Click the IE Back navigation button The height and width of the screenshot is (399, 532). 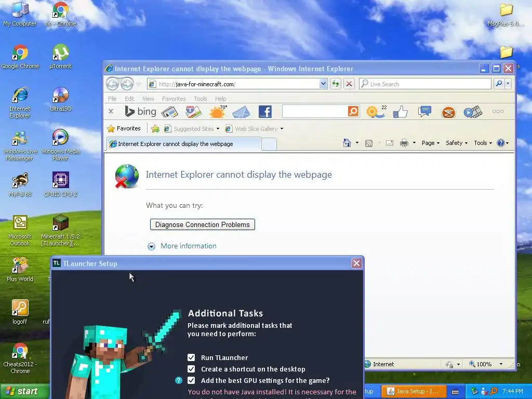[112, 84]
